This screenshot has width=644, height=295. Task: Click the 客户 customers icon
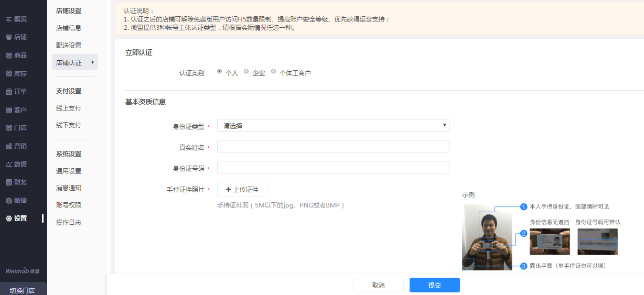click(9, 110)
